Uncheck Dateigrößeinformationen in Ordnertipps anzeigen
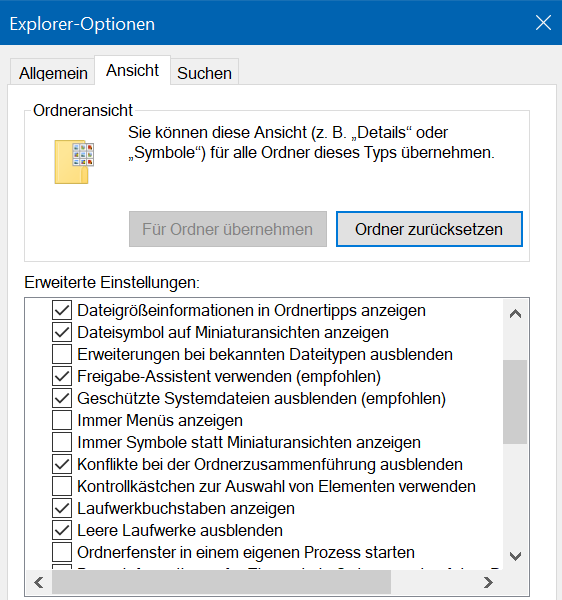 [x=62, y=310]
